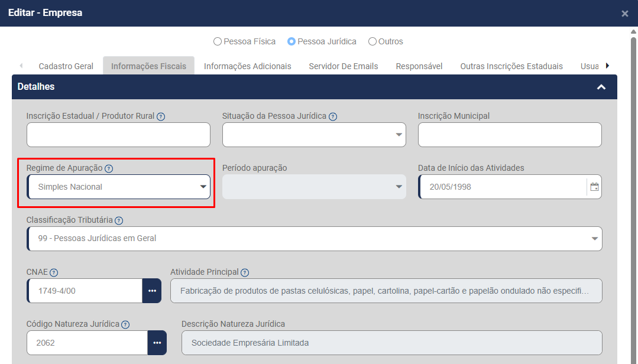Open Natureza Jurídica lookup ellipsis button
The width and height of the screenshot is (638, 364).
point(157,343)
